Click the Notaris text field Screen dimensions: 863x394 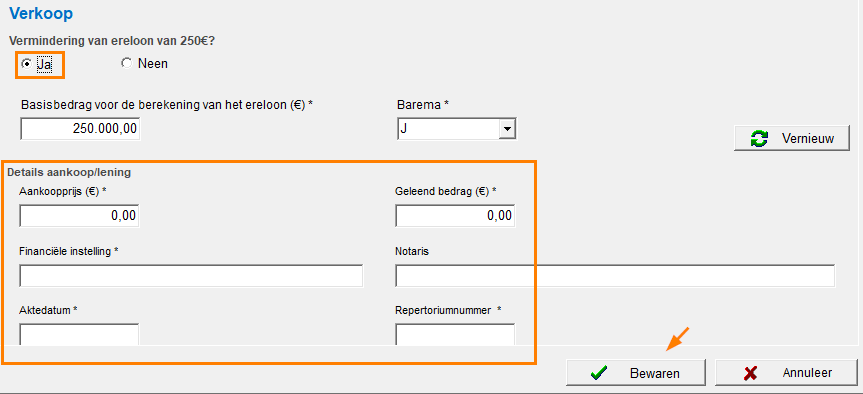615,276
